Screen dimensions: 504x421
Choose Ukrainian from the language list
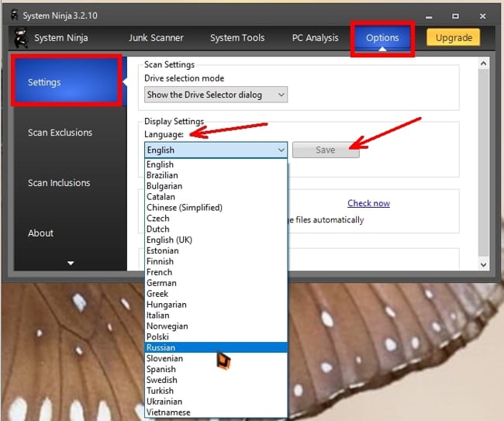tap(216, 402)
